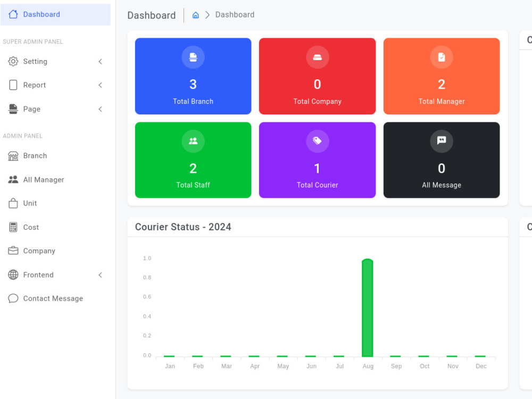The height and width of the screenshot is (399, 532).
Task: Open the red Total Company card
Action: tap(317, 76)
